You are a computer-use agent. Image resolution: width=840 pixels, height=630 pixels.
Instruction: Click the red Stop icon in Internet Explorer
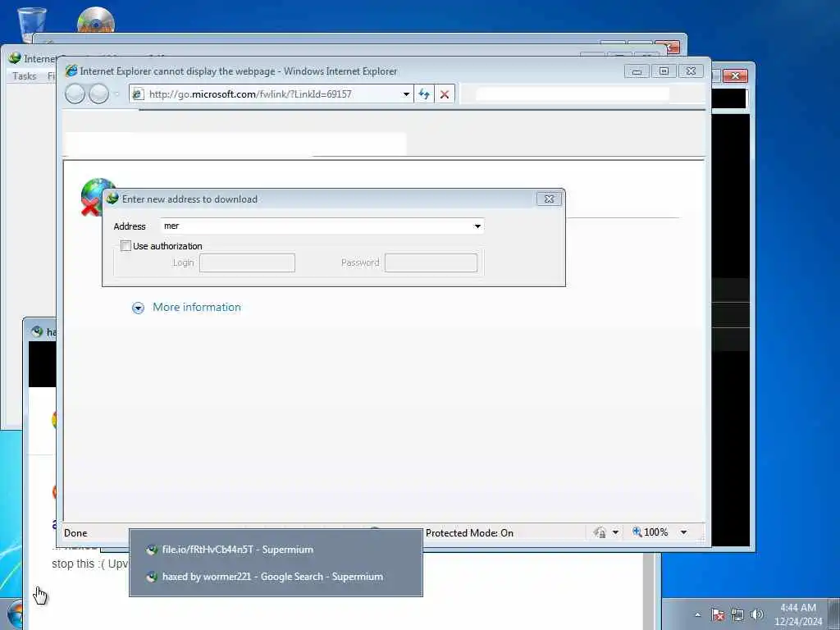click(x=444, y=94)
